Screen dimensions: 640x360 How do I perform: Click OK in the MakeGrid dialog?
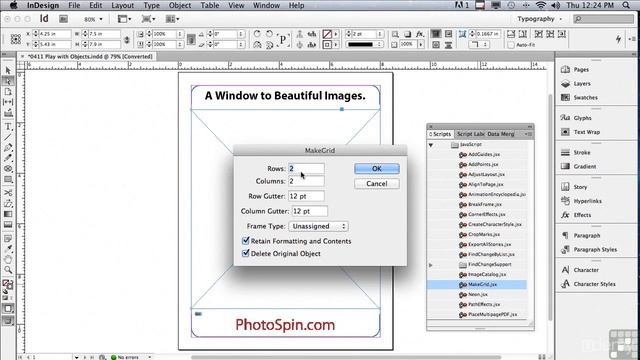(377, 169)
